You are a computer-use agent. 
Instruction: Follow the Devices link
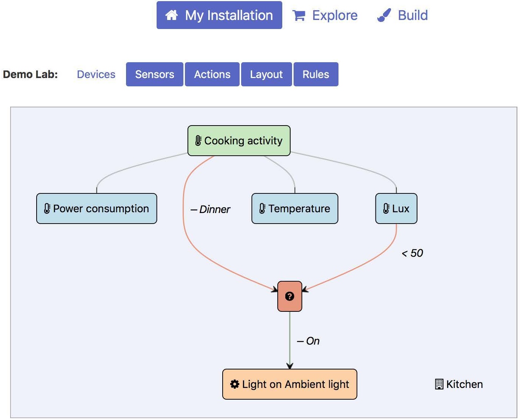point(96,74)
